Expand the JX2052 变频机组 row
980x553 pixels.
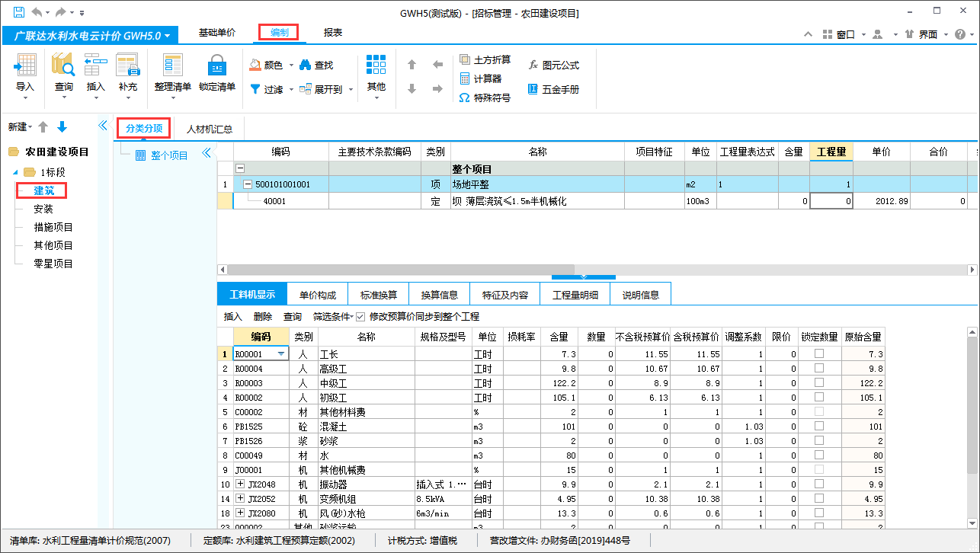[240, 499]
